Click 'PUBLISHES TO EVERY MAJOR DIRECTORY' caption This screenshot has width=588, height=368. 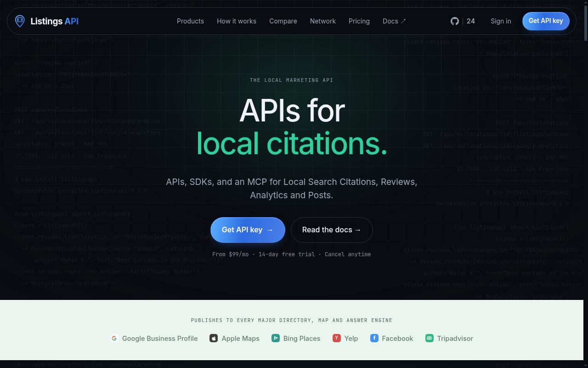tap(292, 320)
